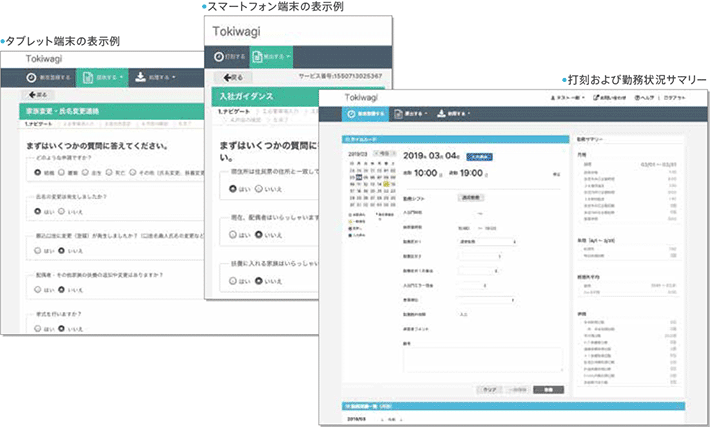The image size is (710, 427).
Task: Click the ログアウト link
Action: 673,98
